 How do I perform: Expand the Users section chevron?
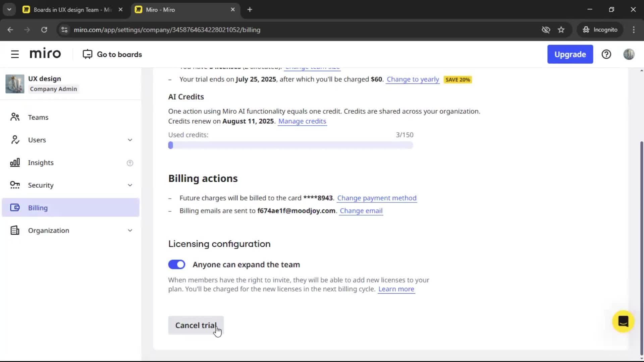[130, 140]
